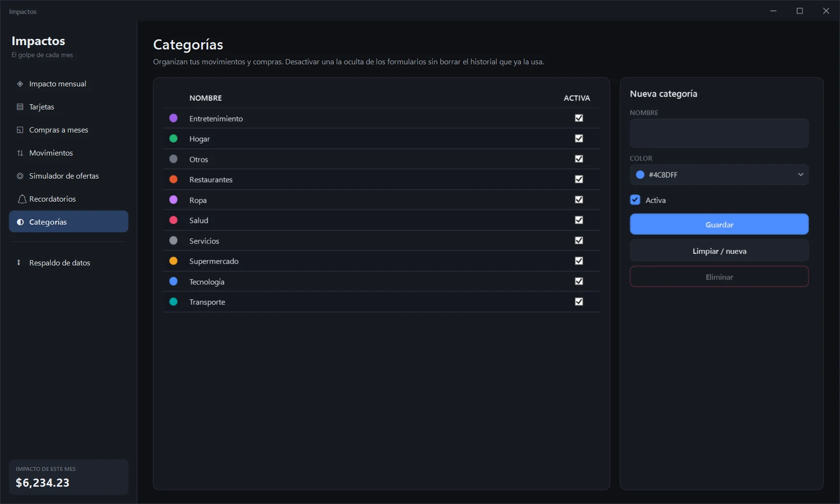Image resolution: width=840 pixels, height=504 pixels.
Task: Click the blue Tecnología color dot
Action: point(174,281)
